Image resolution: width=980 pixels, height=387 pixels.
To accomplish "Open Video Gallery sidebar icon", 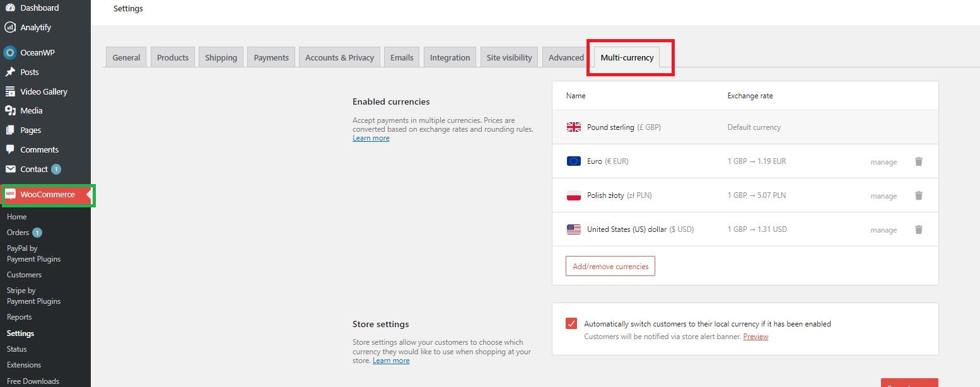I will pyautogui.click(x=10, y=91).
